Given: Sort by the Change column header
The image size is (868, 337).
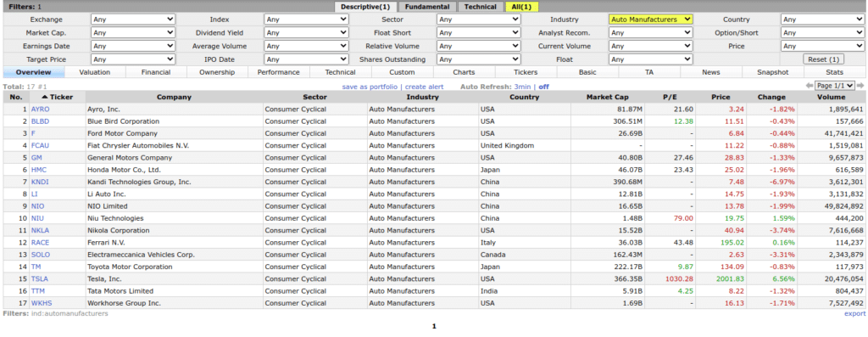Looking at the screenshot, I should [771, 97].
